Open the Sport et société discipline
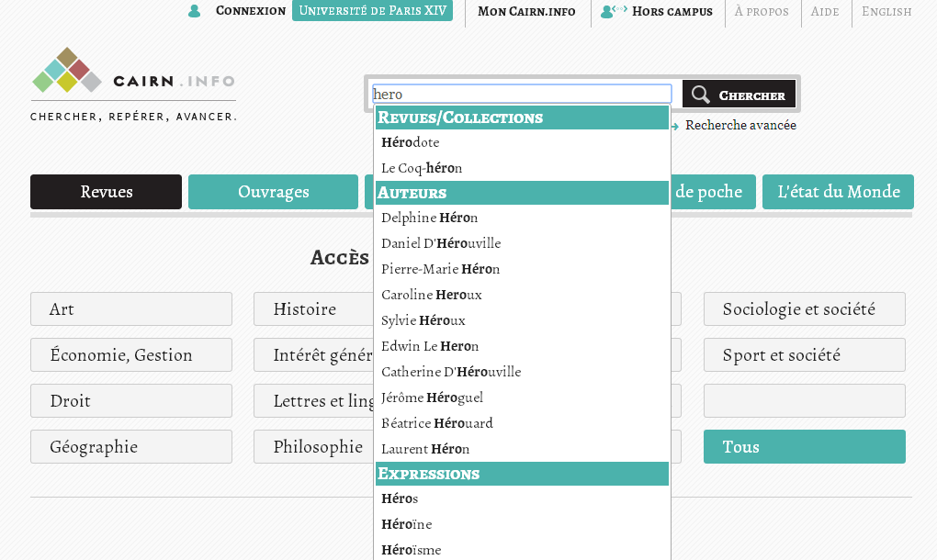 click(x=805, y=354)
